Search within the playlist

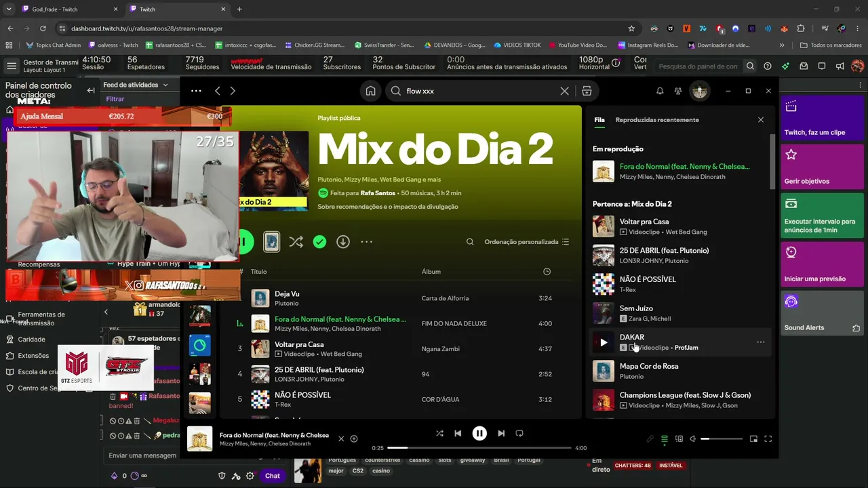pyautogui.click(x=470, y=242)
